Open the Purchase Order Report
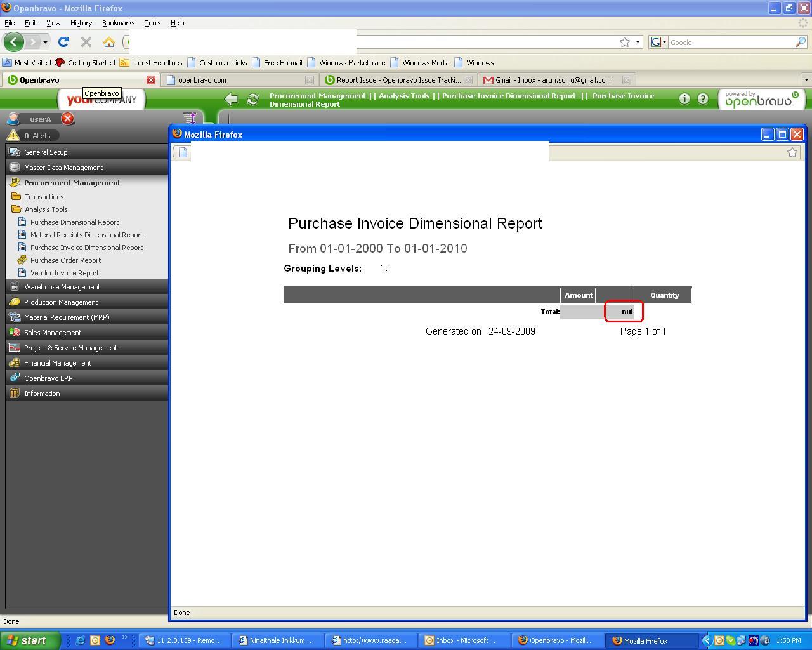Image resolution: width=812 pixels, height=650 pixels. [65, 260]
